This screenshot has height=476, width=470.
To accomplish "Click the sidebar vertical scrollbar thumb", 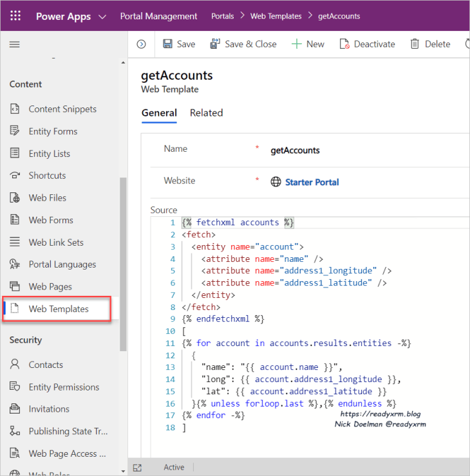I will [x=123, y=264].
